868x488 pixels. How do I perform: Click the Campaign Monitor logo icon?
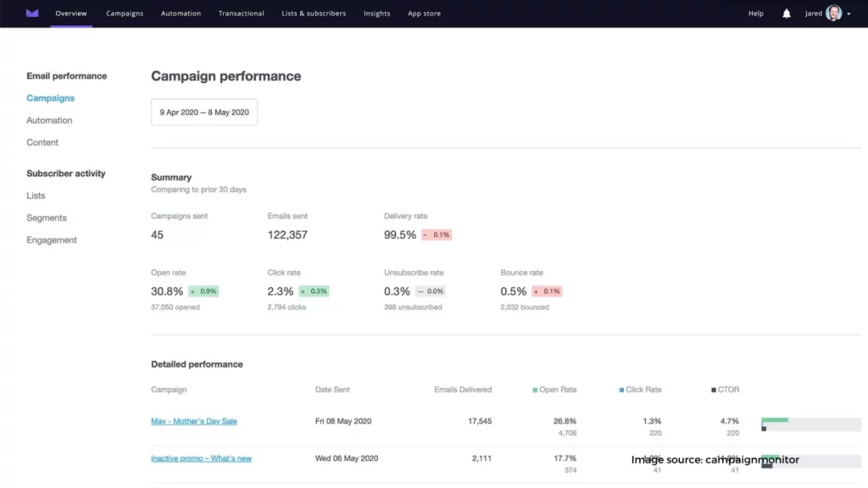click(x=32, y=14)
